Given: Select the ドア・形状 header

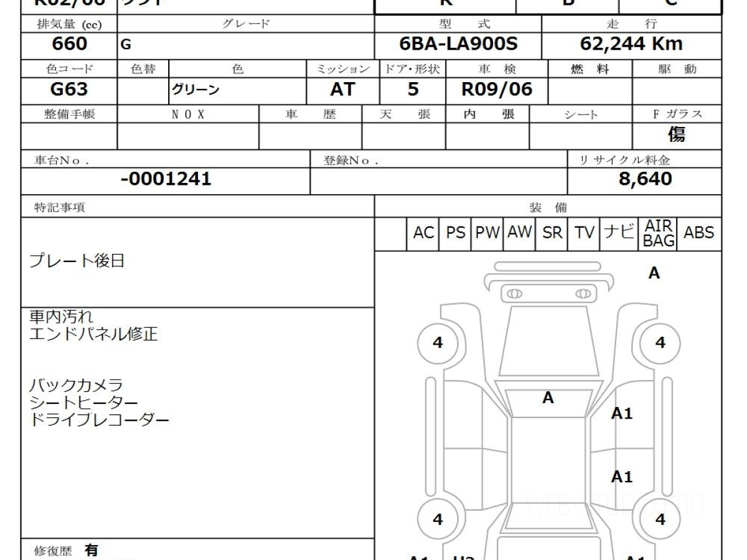Looking at the screenshot, I should point(413,69).
